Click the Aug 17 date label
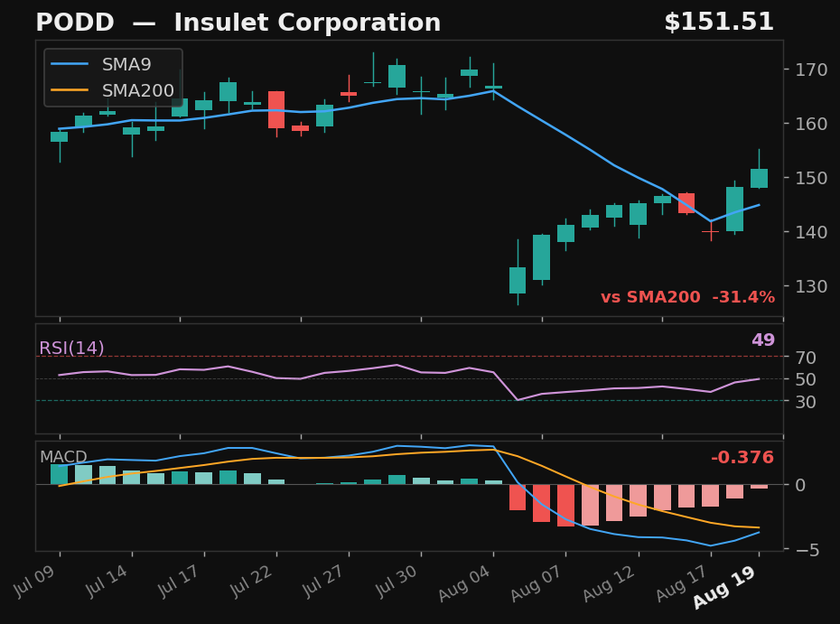Viewport: 840px width, 624px height. tap(683, 584)
